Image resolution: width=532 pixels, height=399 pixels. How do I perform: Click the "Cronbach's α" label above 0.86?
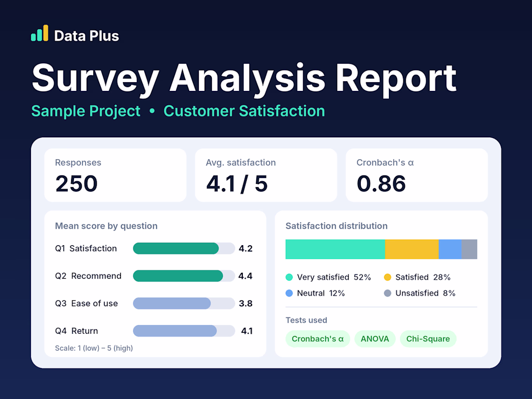pos(385,163)
